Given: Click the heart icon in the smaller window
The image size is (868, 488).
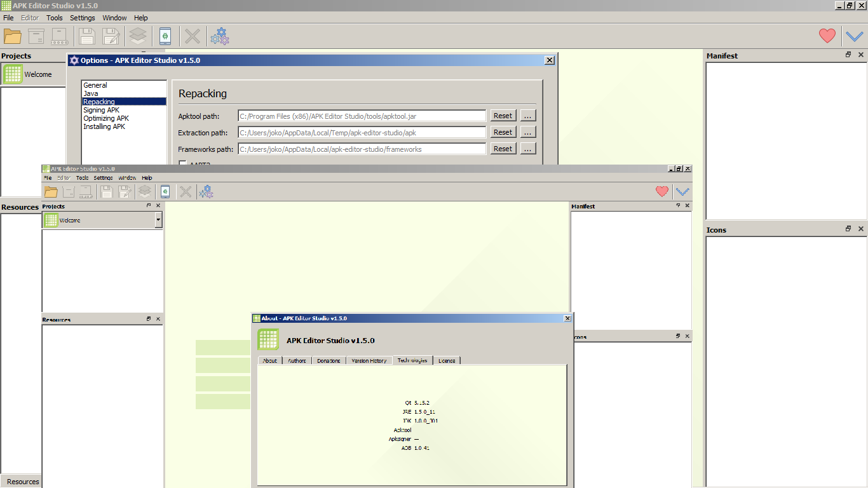Looking at the screenshot, I should tap(662, 191).
